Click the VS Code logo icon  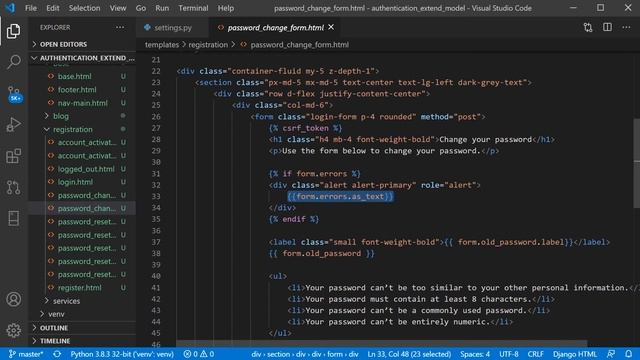click(10, 8)
